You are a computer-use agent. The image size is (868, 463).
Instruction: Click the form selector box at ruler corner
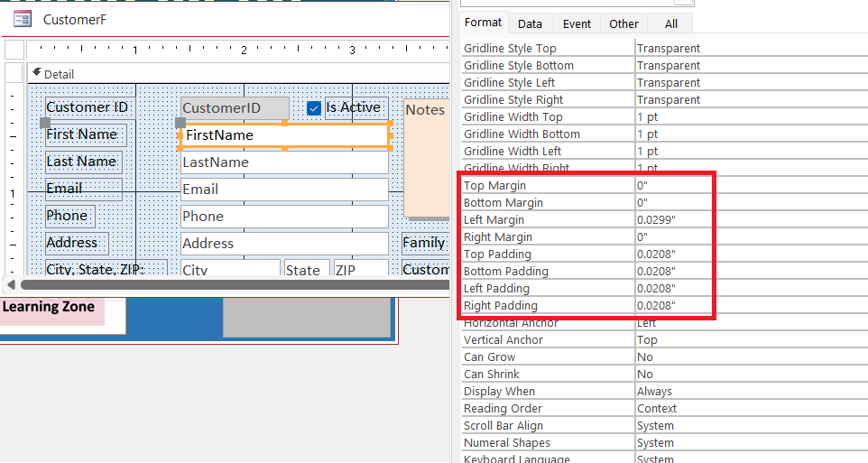tap(14, 51)
